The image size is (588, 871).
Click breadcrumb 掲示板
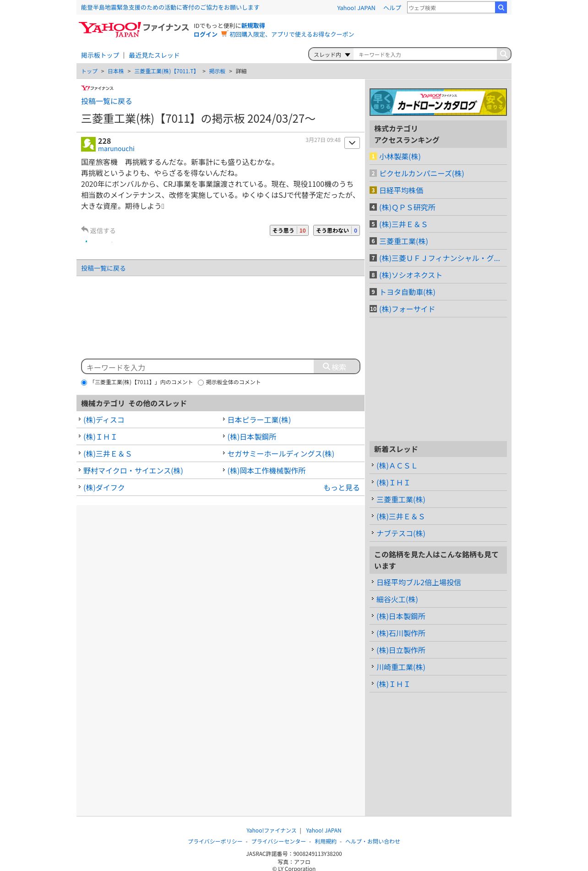click(217, 71)
